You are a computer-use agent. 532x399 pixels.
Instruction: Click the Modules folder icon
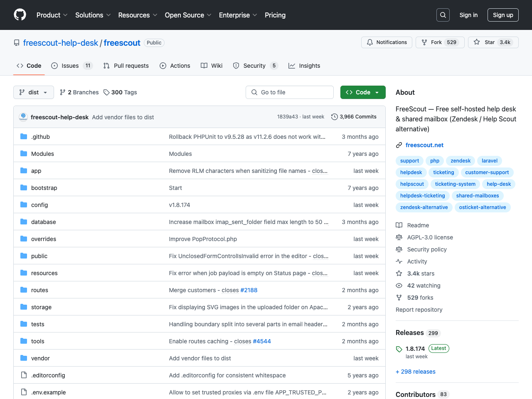pos(24,154)
